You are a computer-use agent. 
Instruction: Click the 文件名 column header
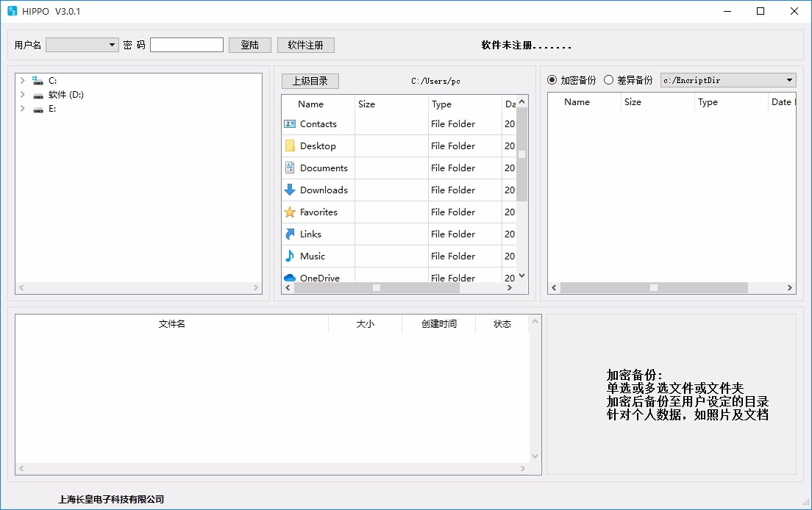point(172,324)
